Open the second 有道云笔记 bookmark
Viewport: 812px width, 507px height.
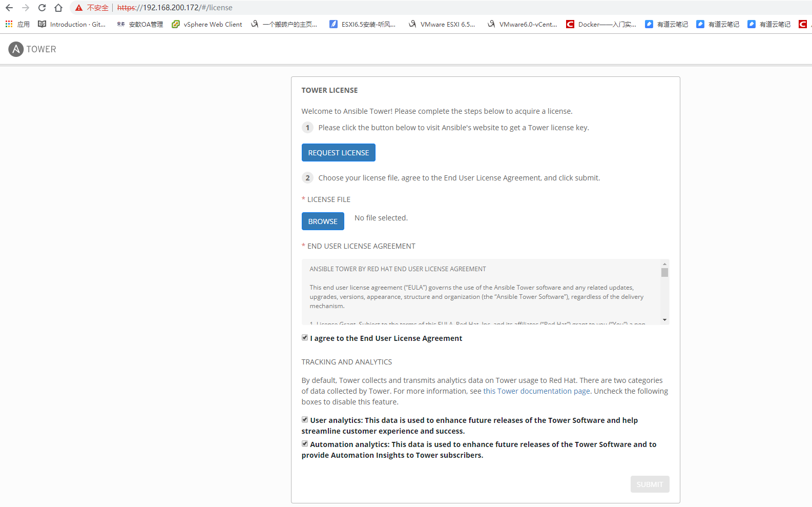point(718,24)
